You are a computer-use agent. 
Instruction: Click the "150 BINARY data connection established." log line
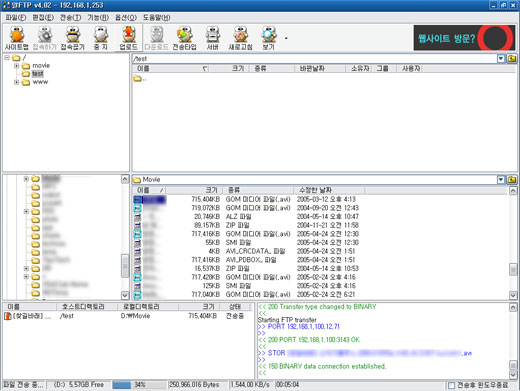pos(322,366)
